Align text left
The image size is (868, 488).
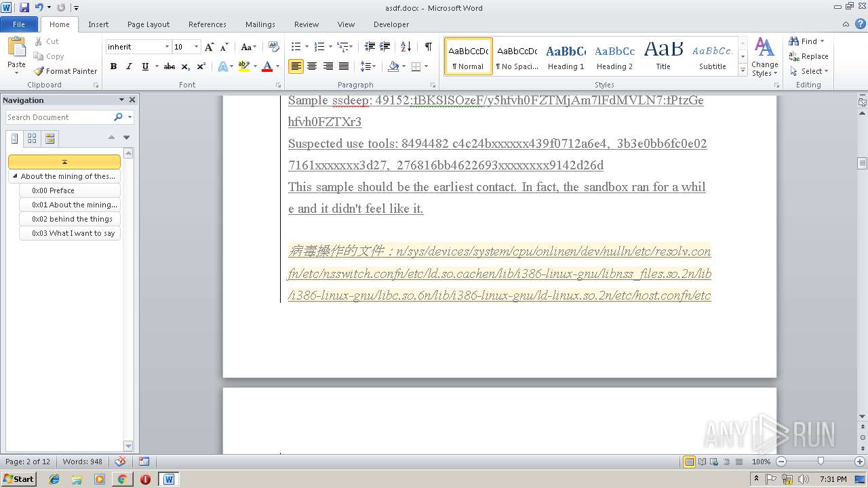tap(296, 66)
